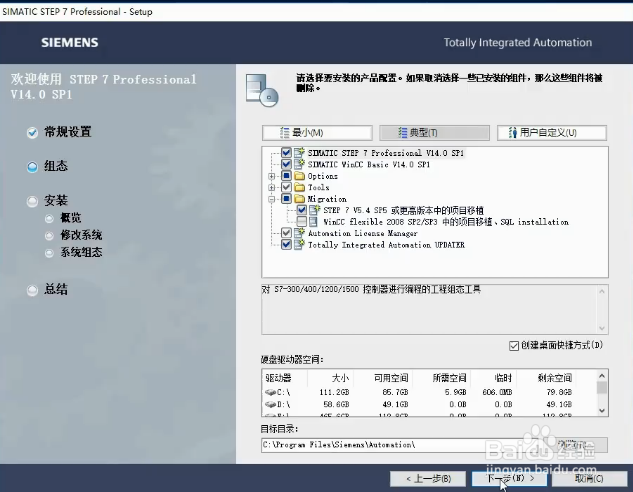Click the Automation License Manager package icon
The height and width of the screenshot is (492, 633).
click(x=299, y=233)
